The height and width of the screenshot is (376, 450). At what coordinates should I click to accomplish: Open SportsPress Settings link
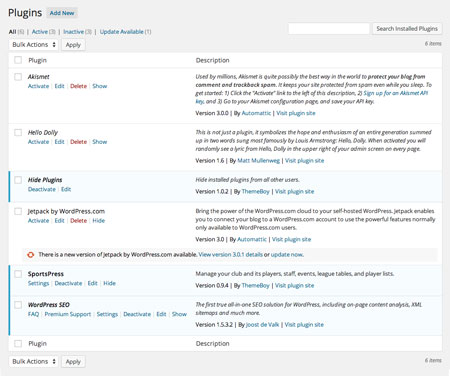(x=38, y=283)
